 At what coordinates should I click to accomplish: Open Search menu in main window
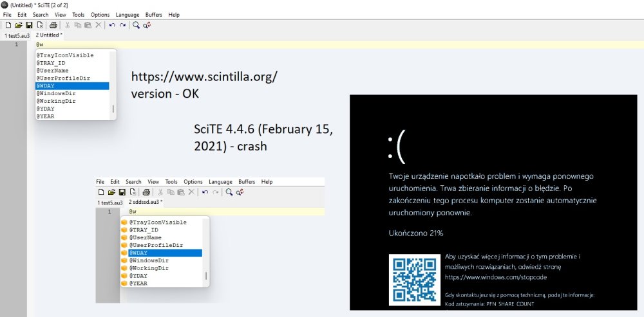pos(41,15)
